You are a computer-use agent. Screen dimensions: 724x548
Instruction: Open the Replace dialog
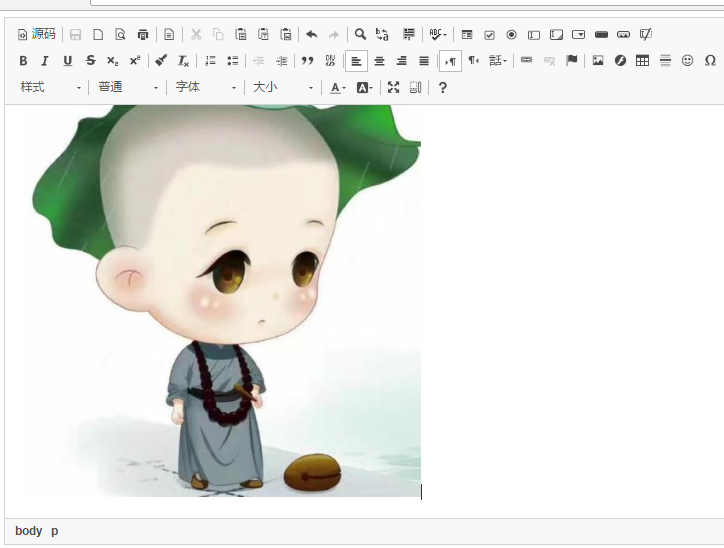point(382,35)
